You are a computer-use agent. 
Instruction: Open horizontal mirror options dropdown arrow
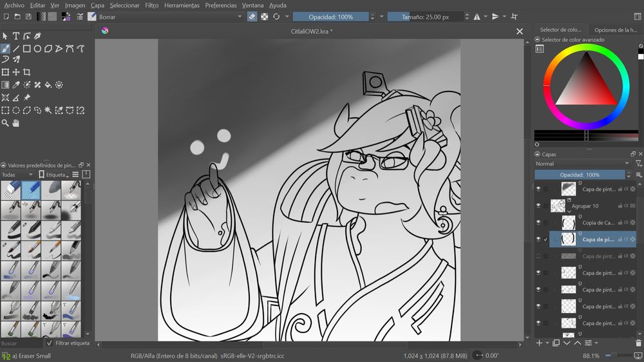[x=486, y=17]
